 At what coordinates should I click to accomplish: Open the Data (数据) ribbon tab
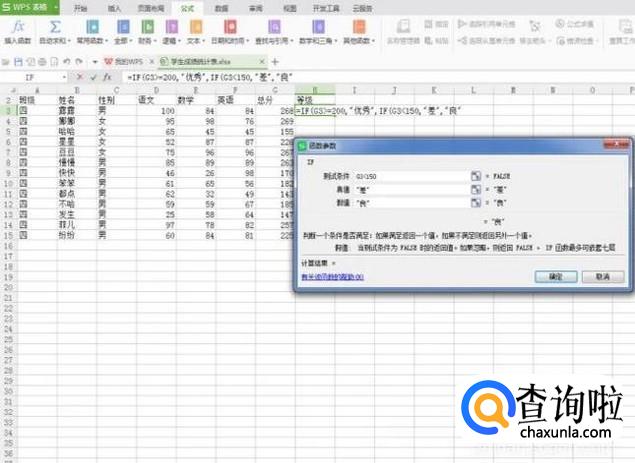(222, 8)
